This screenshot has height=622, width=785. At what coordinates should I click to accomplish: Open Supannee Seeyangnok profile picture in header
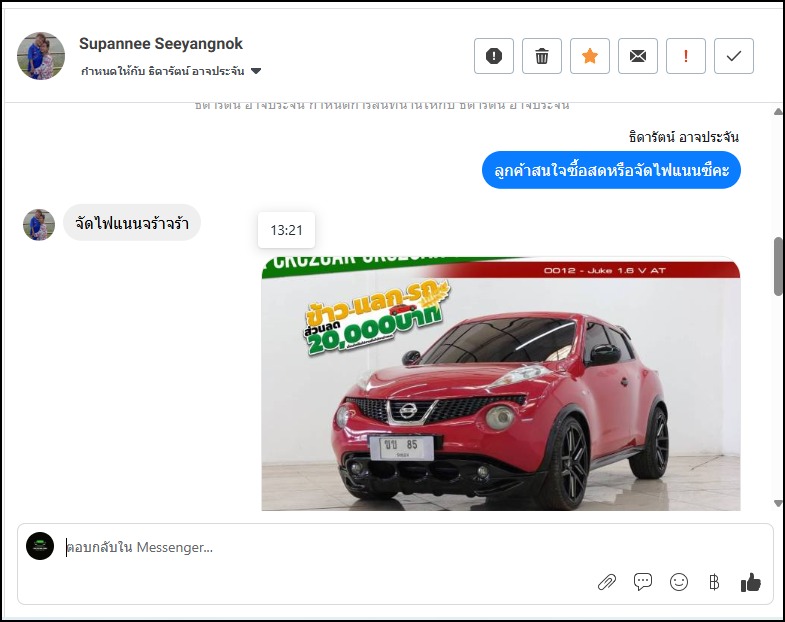tap(41, 56)
